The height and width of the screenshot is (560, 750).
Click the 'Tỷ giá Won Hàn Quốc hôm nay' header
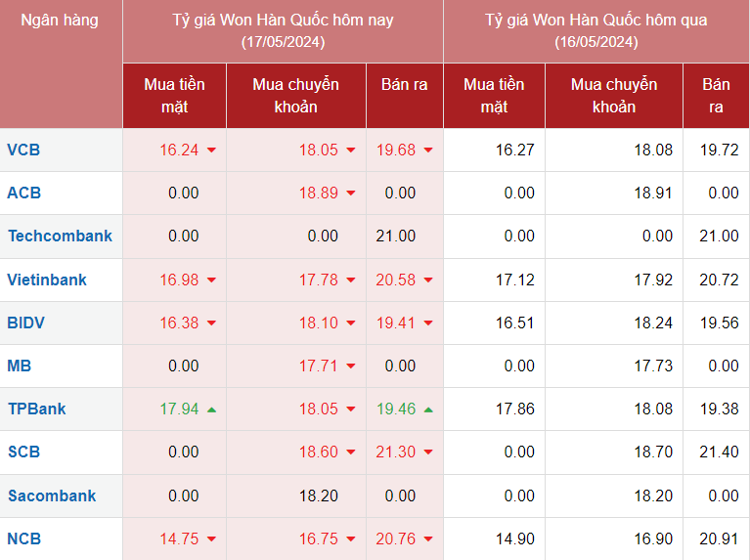pos(283,21)
